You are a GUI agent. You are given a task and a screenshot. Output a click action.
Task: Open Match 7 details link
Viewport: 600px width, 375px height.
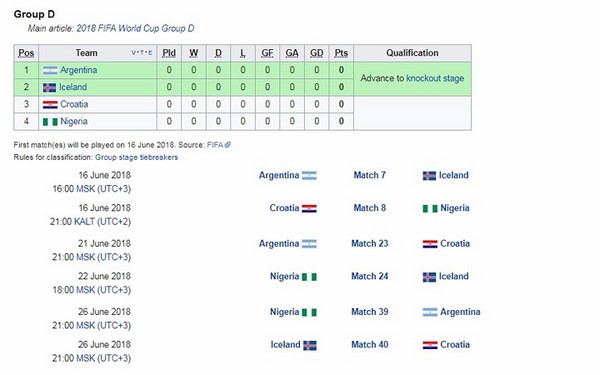point(369,175)
